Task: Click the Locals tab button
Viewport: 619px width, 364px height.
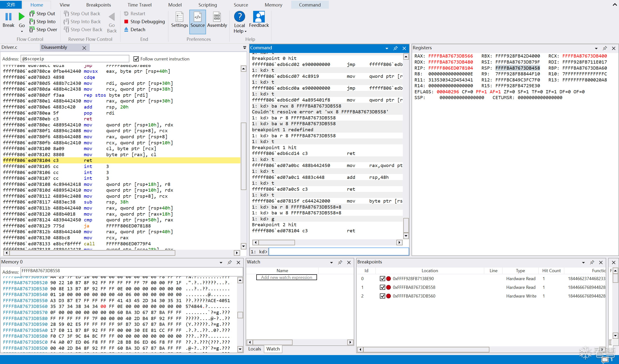Action: pos(254,349)
